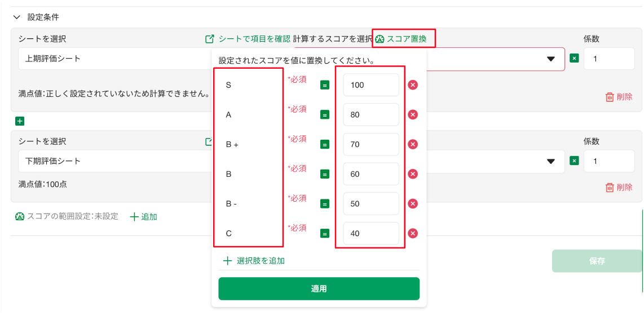The image size is (644, 316).
Task: Remove the B- score replacement row
Action: [413, 204]
